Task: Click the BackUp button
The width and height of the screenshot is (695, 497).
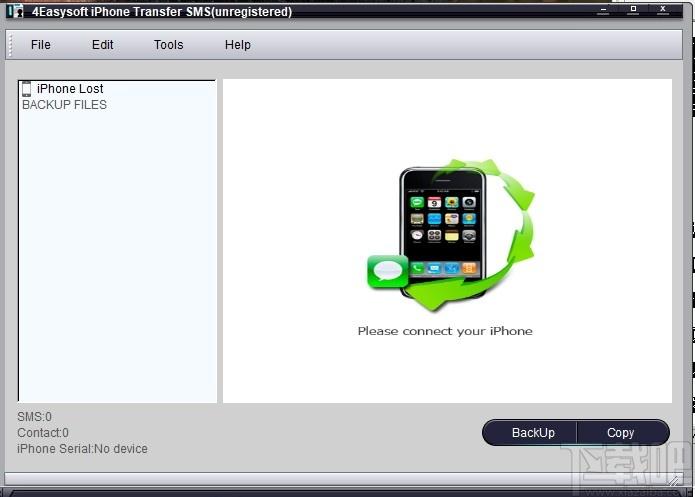Action: pos(530,432)
